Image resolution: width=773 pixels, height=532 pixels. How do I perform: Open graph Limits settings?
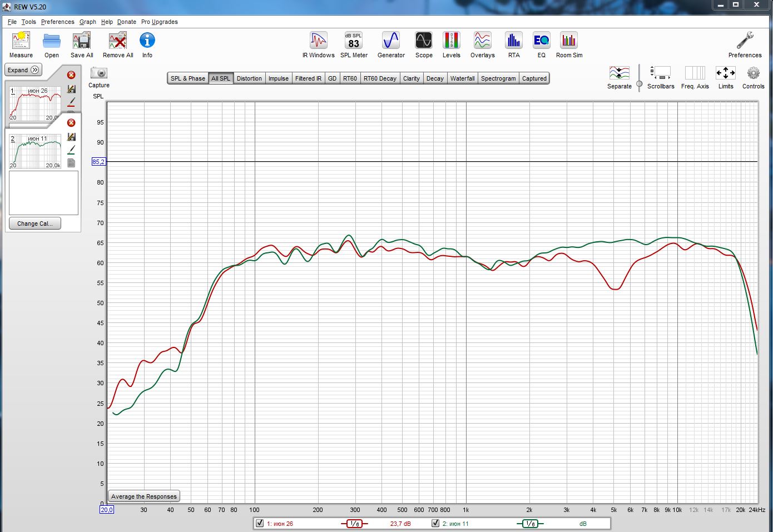pos(726,73)
